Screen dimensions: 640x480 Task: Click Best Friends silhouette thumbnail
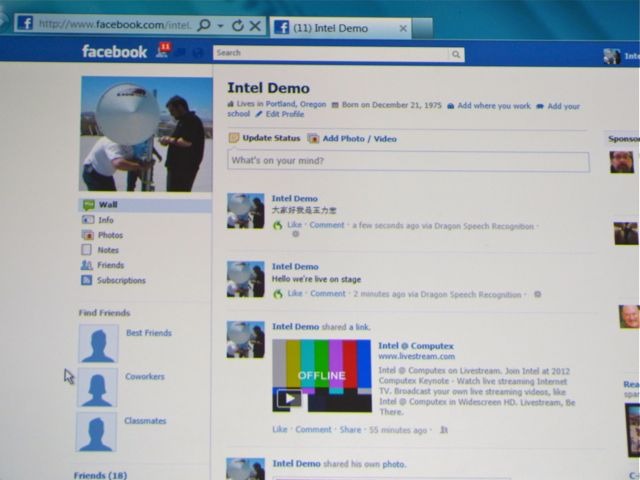(x=98, y=344)
